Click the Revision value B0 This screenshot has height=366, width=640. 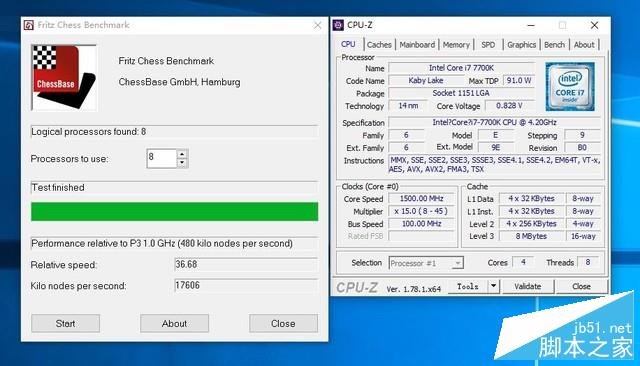pos(582,147)
